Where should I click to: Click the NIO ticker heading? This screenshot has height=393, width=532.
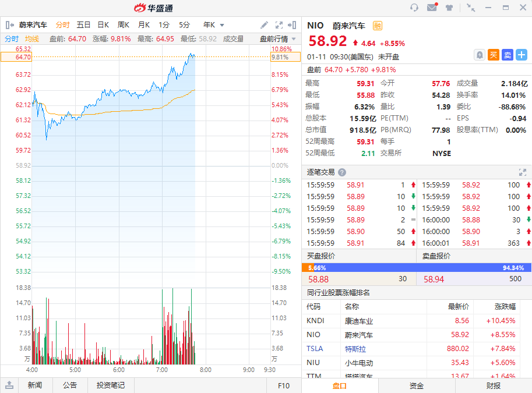coord(315,26)
